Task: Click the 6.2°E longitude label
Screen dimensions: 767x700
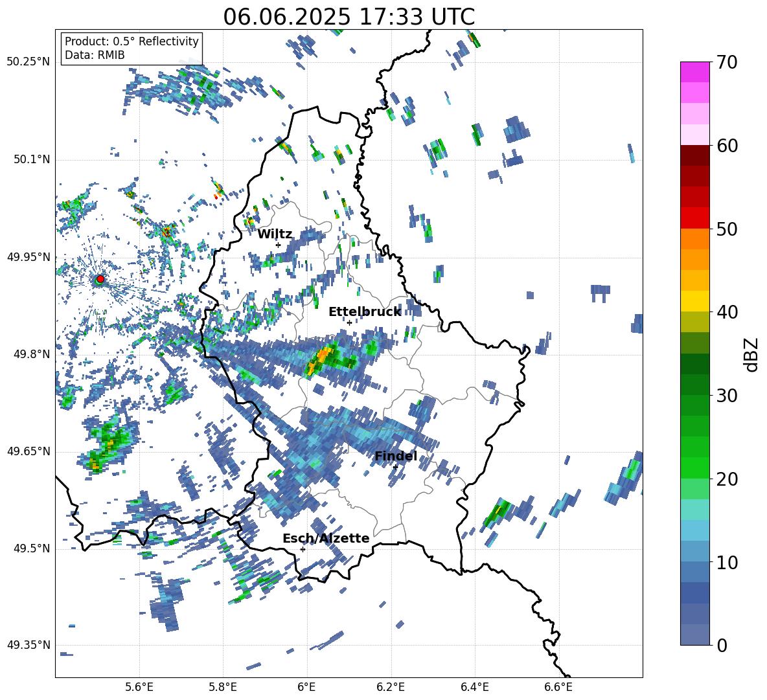Action: tap(391, 687)
